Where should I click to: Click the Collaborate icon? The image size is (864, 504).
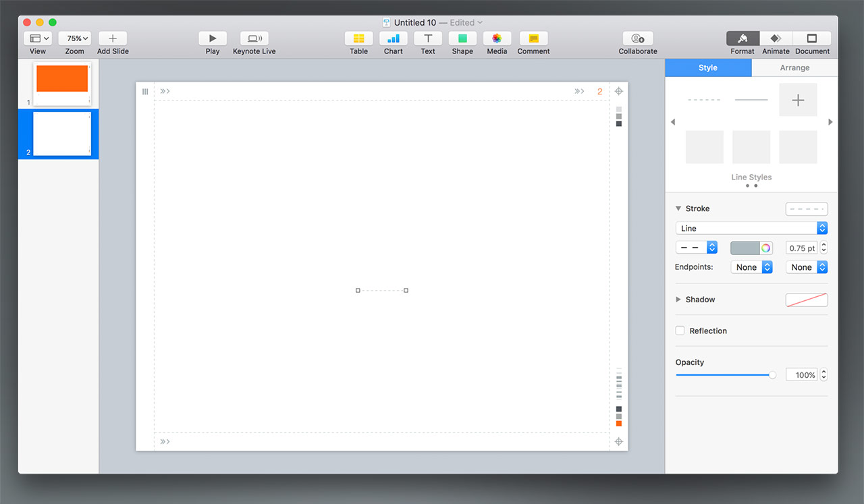(637, 38)
